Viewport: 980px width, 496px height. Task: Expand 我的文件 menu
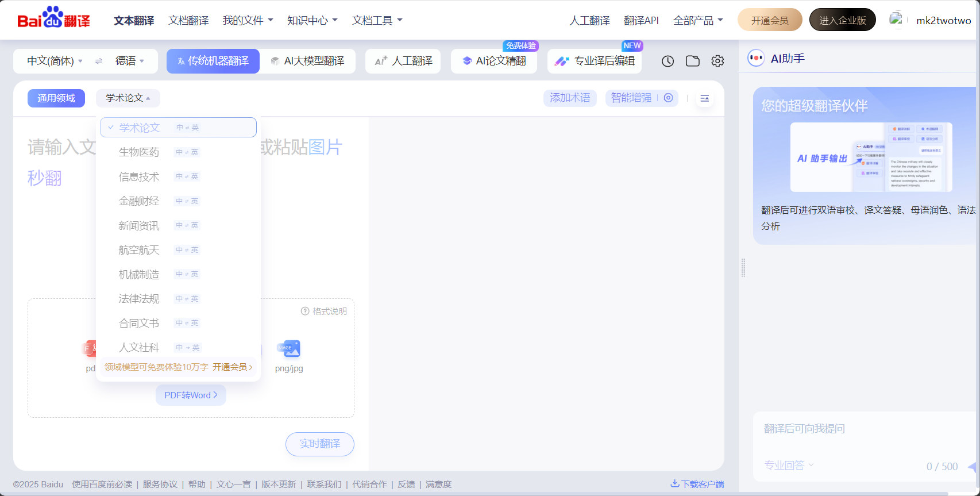[x=248, y=20]
